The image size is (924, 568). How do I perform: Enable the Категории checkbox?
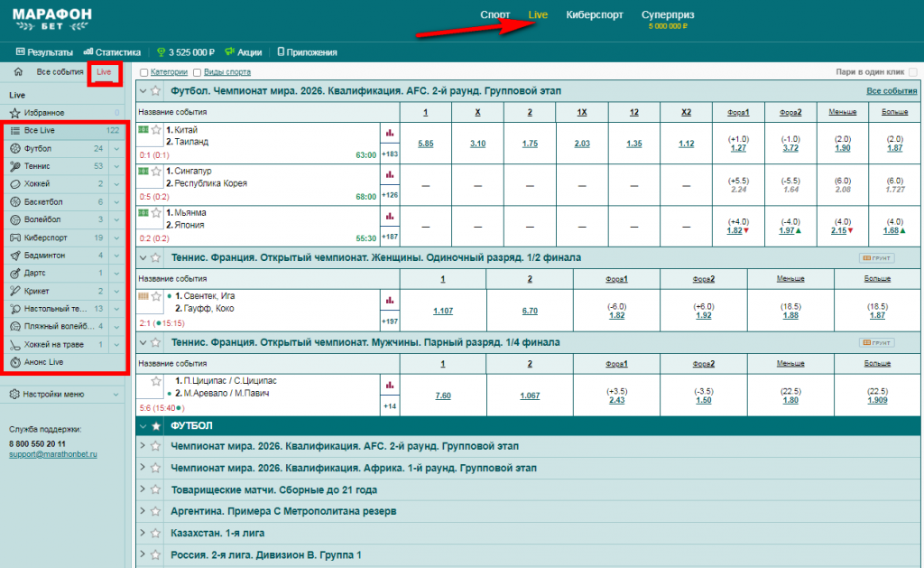143,72
